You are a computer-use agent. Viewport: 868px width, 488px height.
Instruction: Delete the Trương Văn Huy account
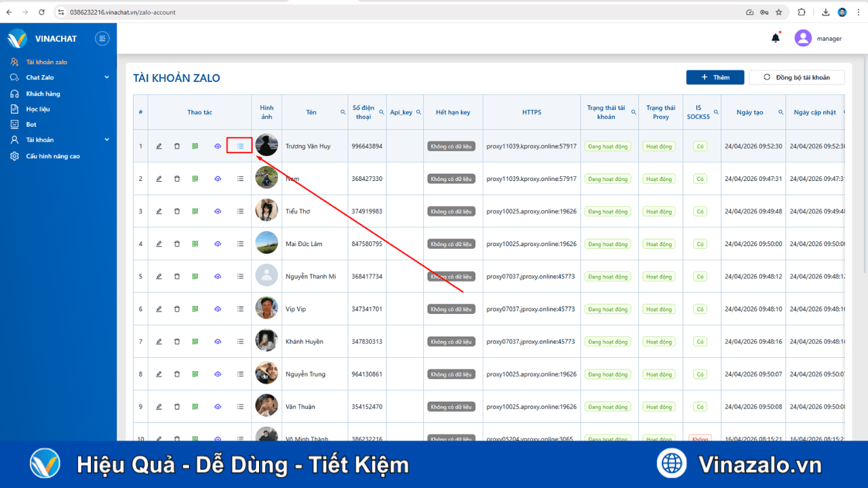pos(177,146)
